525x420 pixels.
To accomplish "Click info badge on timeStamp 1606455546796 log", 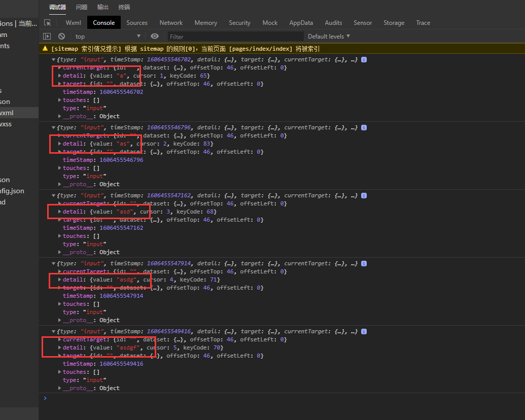I will pyautogui.click(x=364, y=128).
